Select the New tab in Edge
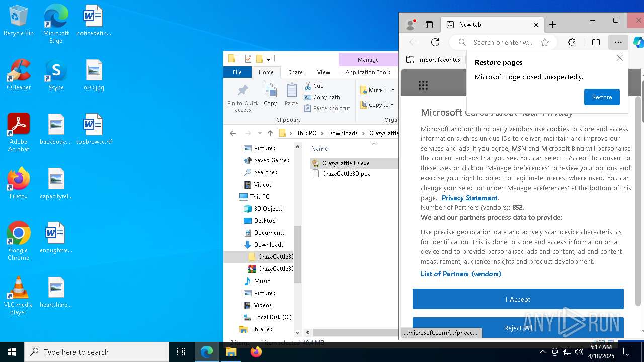Viewport: 644px width, 362px height. pyautogui.click(x=492, y=25)
